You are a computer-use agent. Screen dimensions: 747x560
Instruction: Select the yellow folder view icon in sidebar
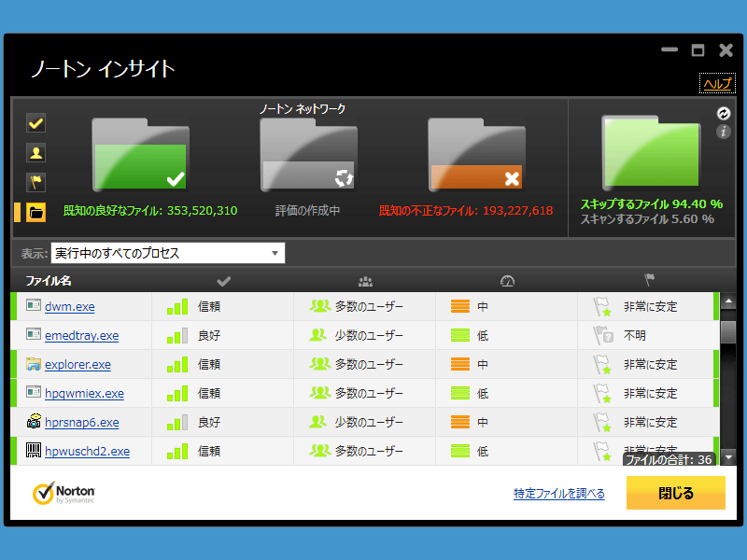coord(35,213)
